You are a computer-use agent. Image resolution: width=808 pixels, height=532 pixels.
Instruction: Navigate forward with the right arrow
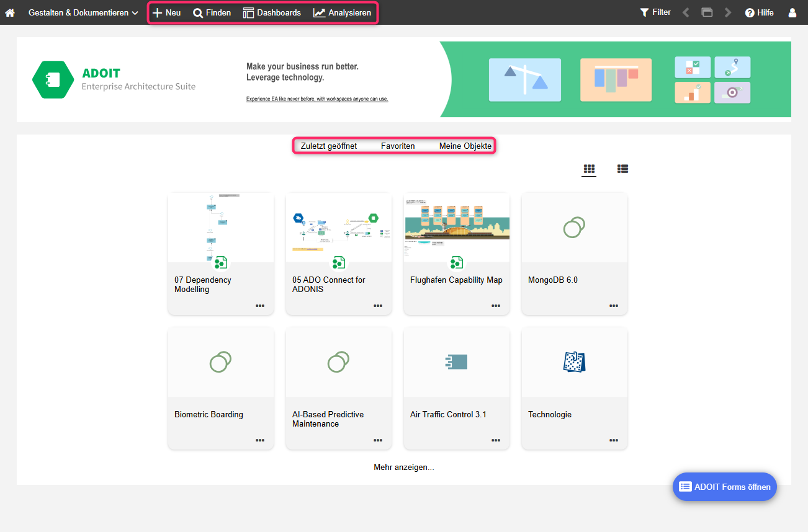729,12
